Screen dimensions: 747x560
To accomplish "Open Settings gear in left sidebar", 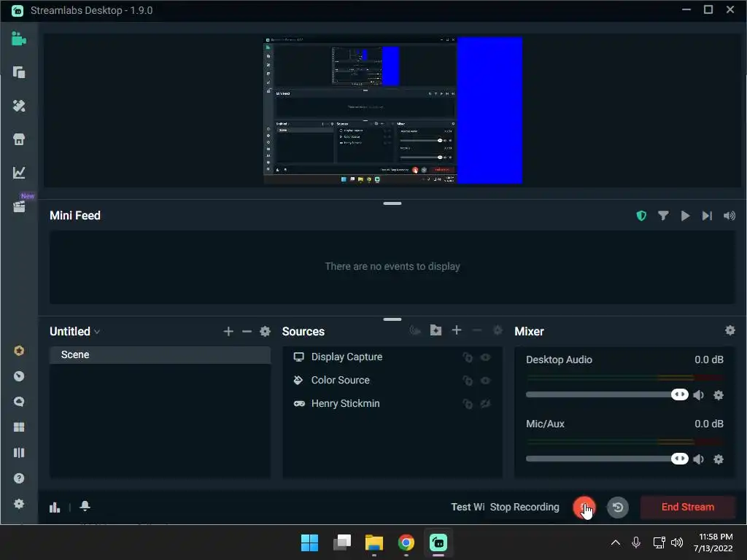I will point(18,504).
